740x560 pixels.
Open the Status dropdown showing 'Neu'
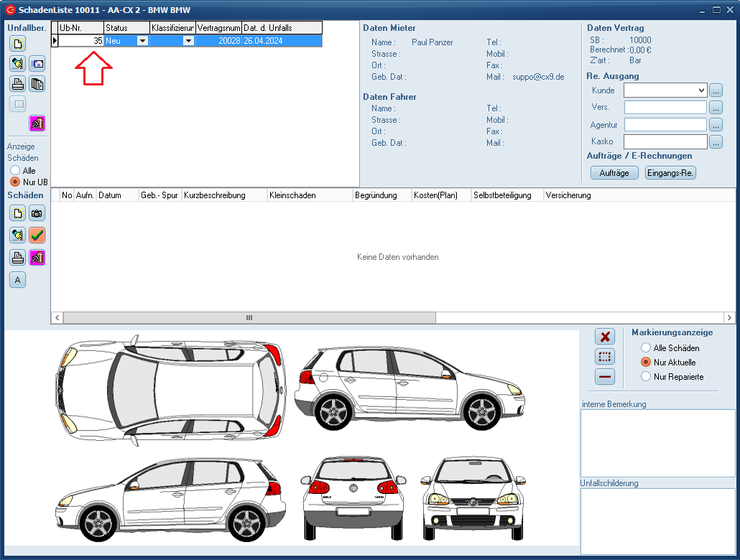[x=142, y=41]
